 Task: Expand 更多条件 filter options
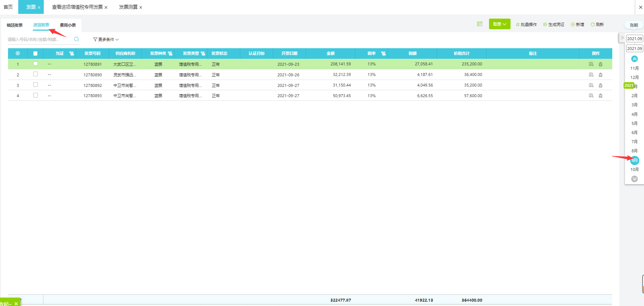point(106,39)
